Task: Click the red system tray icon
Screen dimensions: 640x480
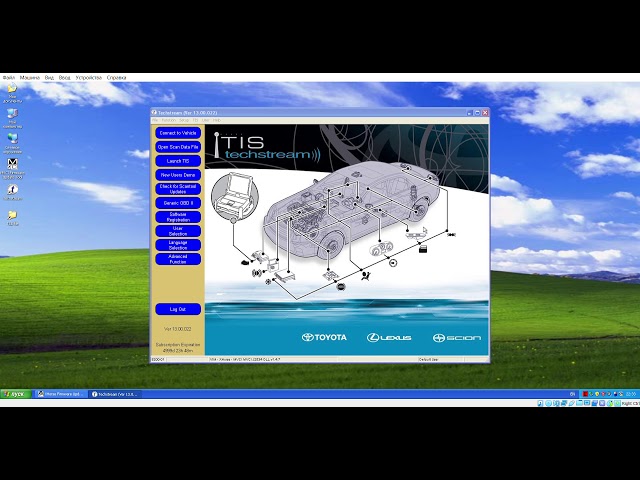Action: coord(585,394)
